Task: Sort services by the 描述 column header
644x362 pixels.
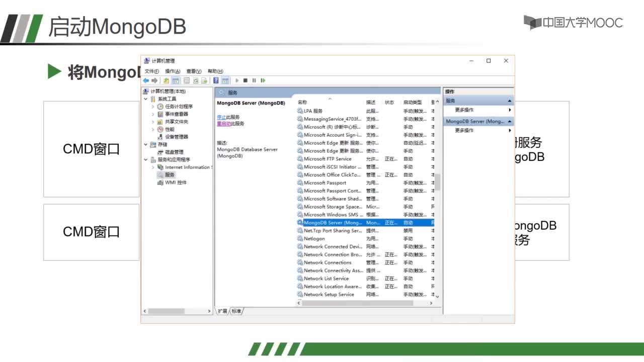Action: pos(373,102)
